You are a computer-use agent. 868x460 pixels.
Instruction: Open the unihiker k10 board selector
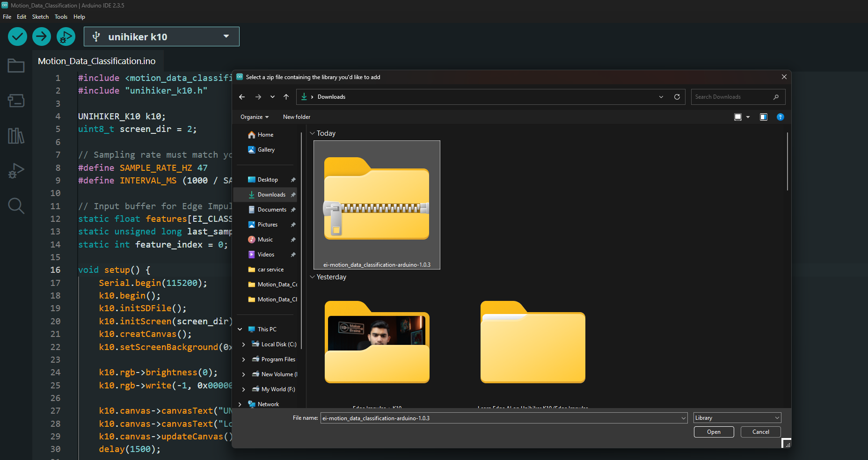161,37
